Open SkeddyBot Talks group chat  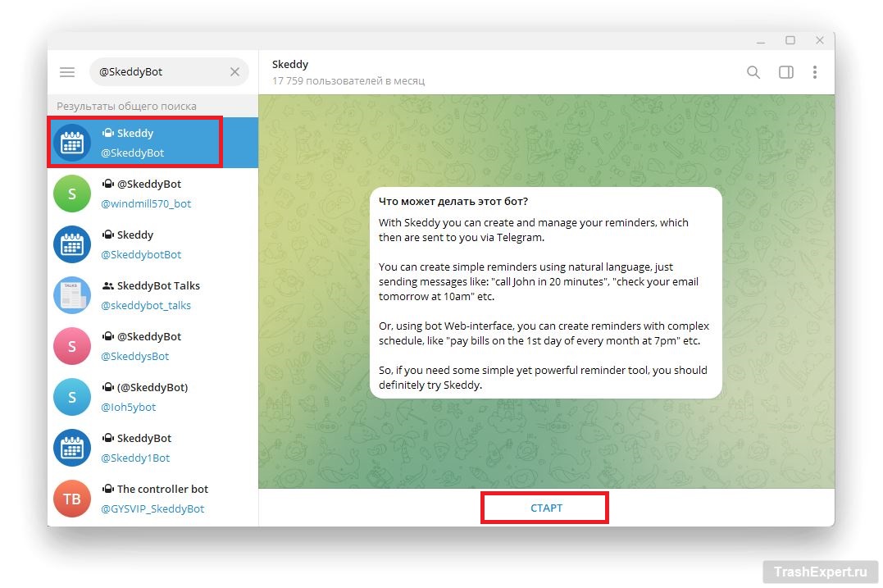coord(152,295)
